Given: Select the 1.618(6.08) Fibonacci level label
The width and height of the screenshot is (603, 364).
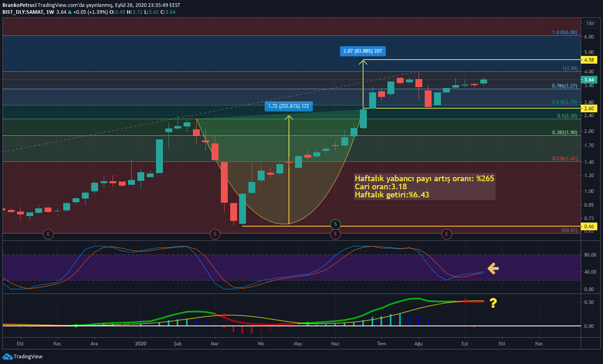Looking at the screenshot, I should (565, 32).
